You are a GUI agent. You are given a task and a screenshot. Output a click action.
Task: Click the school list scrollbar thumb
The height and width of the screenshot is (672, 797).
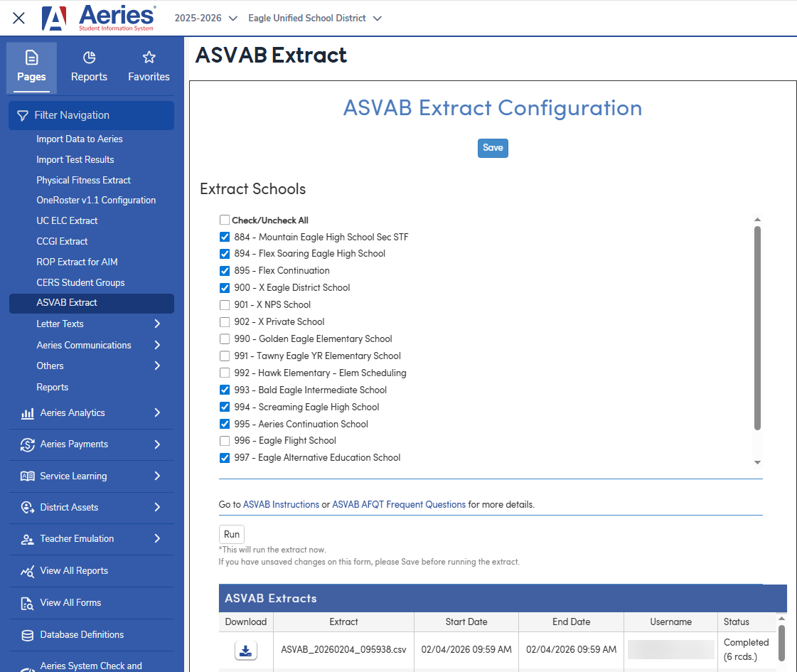coord(757,329)
